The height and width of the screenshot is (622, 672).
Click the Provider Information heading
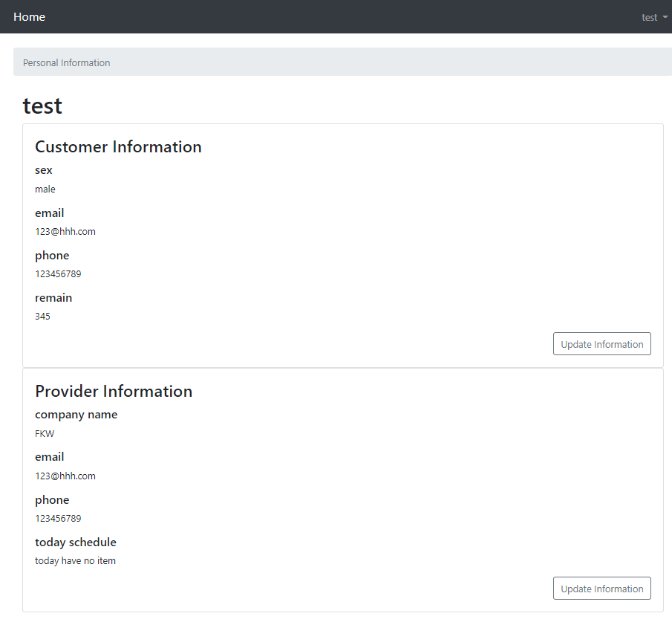[x=114, y=392]
